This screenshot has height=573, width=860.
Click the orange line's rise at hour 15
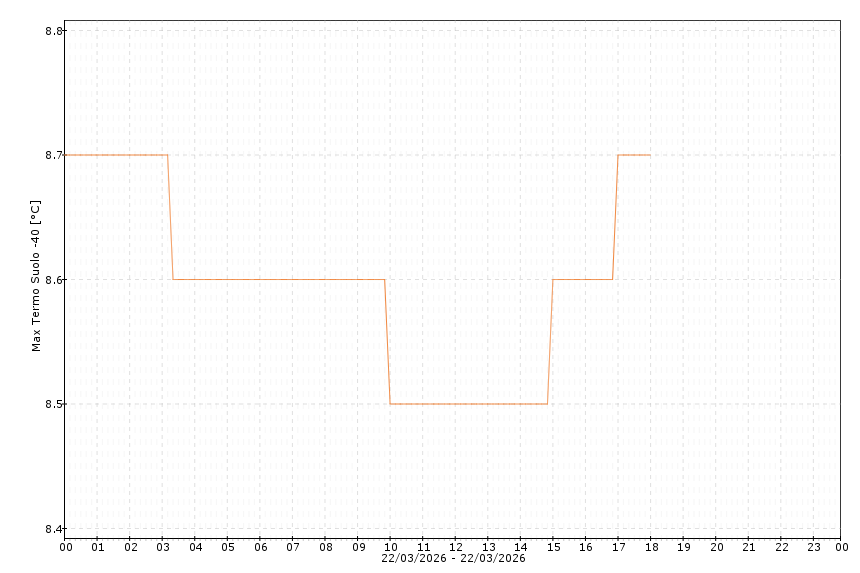[x=550, y=342]
